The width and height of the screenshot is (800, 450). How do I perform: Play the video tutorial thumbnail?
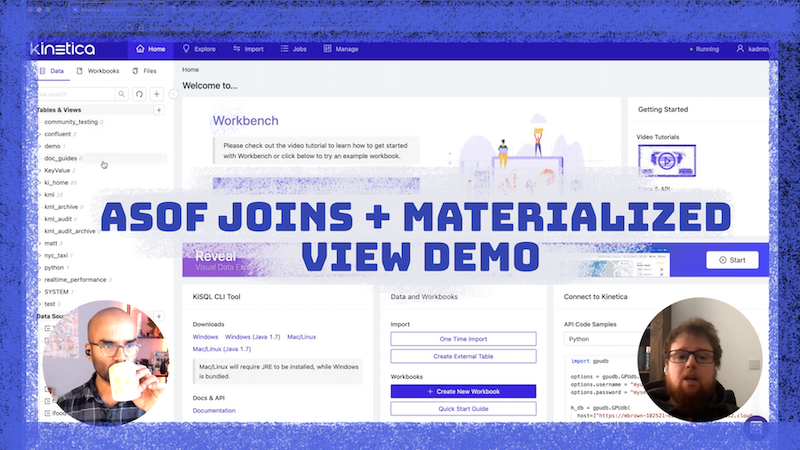point(666,159)
